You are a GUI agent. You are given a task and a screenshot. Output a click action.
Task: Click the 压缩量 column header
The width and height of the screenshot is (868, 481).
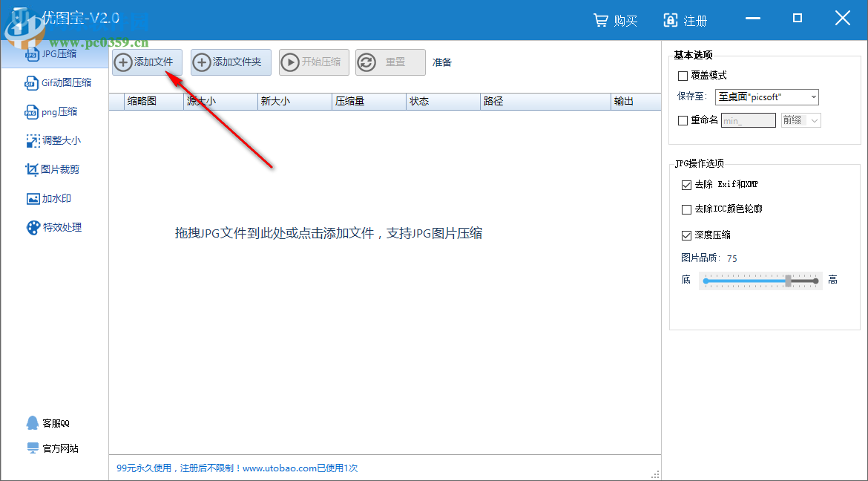click(x=369, y=102)
